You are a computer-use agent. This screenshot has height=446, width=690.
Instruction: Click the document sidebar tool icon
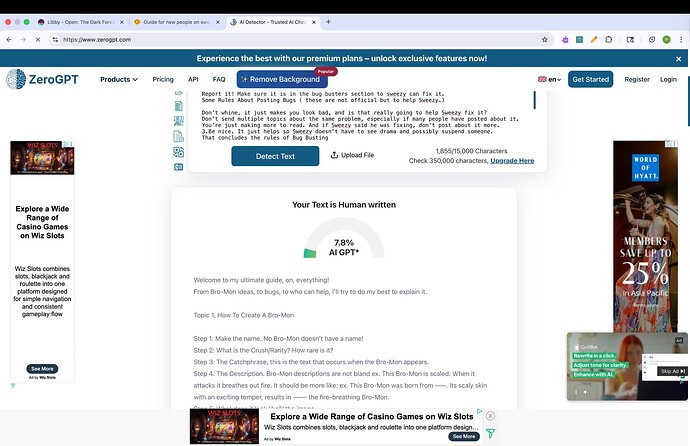pyautogui.click(x=178, y=106)
